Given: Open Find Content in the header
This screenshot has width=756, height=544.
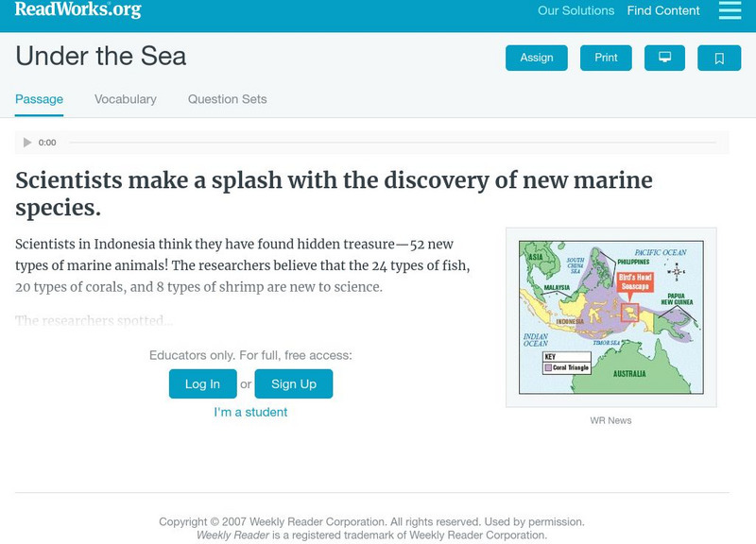Looking at the screenshot, I should pyautogui.click(x=663, y=11).
